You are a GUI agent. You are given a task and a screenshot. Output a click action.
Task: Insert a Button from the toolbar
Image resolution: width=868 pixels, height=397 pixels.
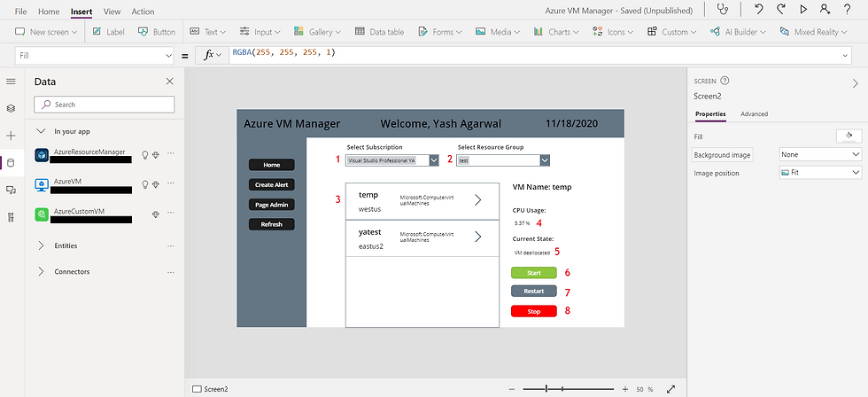[x=157, y=32]
